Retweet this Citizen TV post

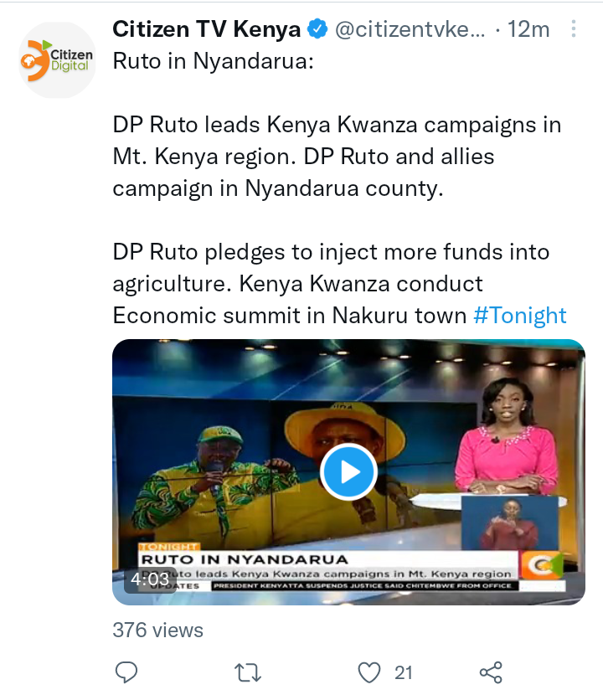247,672
